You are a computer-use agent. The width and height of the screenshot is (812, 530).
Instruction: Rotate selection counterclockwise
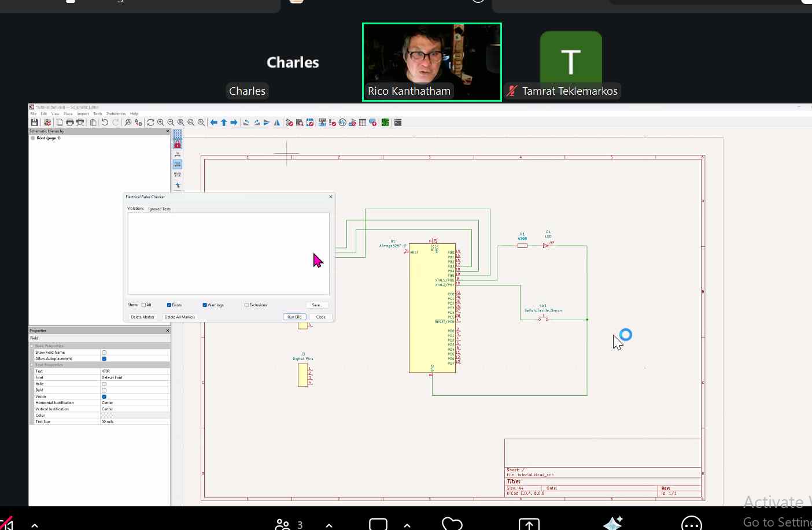(x=246, y=123)
